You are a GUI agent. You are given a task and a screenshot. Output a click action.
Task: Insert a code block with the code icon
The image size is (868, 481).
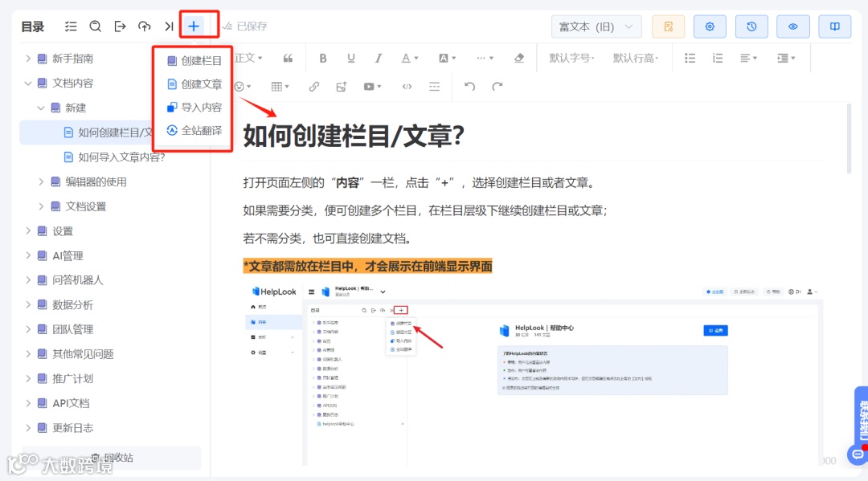407,86
